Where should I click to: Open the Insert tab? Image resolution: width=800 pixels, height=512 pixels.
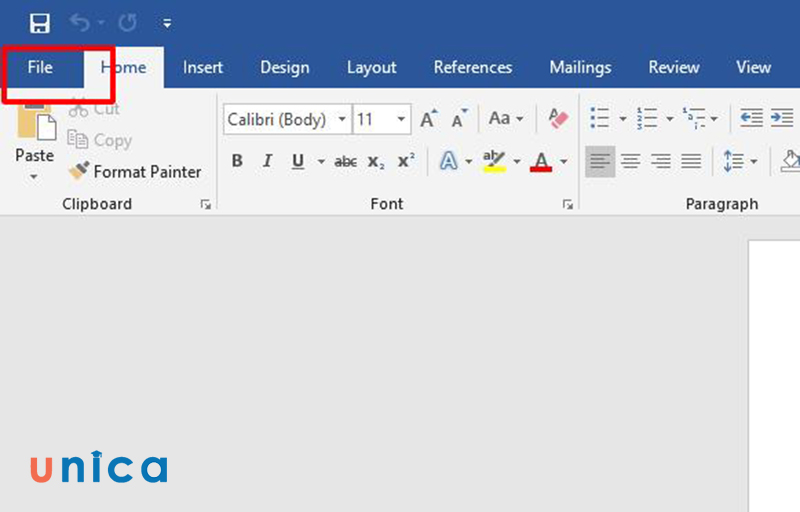[x=203, y=67]
